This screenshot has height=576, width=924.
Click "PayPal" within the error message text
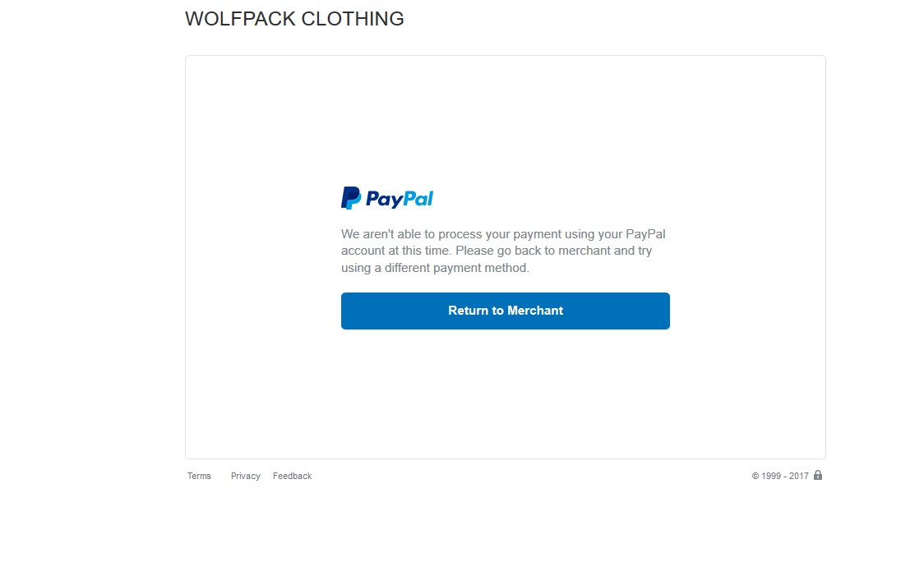[645, 234]
